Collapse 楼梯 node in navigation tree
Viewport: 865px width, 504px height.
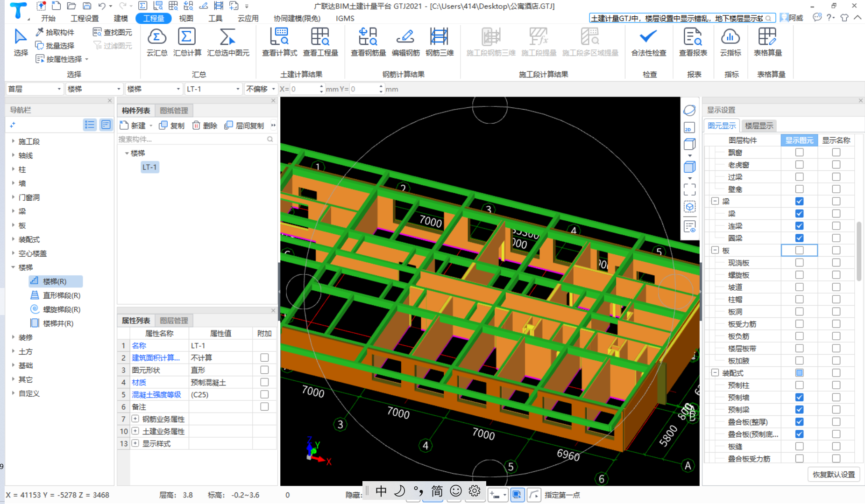pyautogui.click(x=13, y=267)
